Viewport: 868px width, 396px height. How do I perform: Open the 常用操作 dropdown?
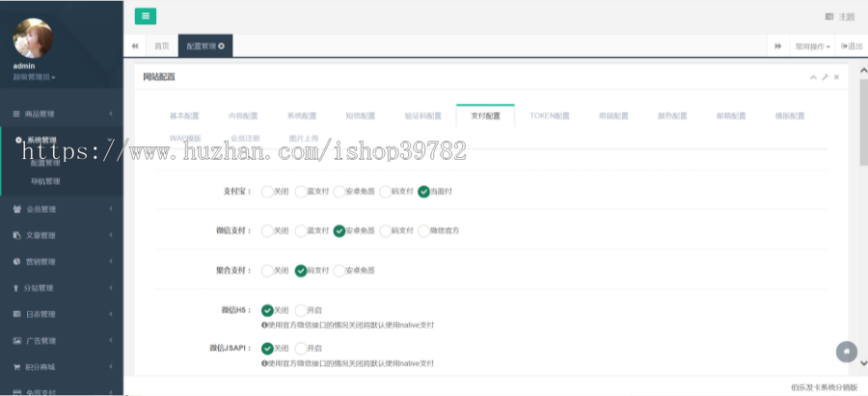click(x=812, y=45)
